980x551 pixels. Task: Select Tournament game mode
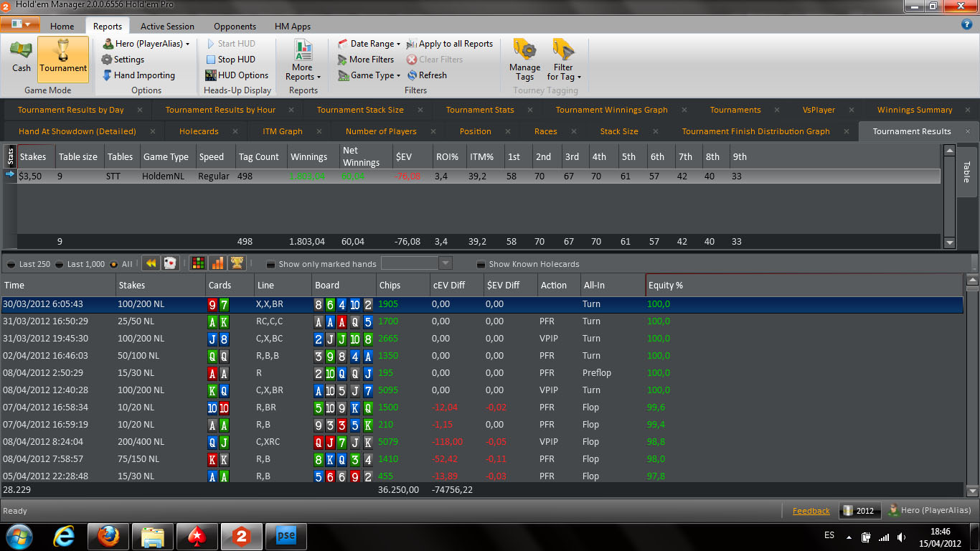[63, 58]
